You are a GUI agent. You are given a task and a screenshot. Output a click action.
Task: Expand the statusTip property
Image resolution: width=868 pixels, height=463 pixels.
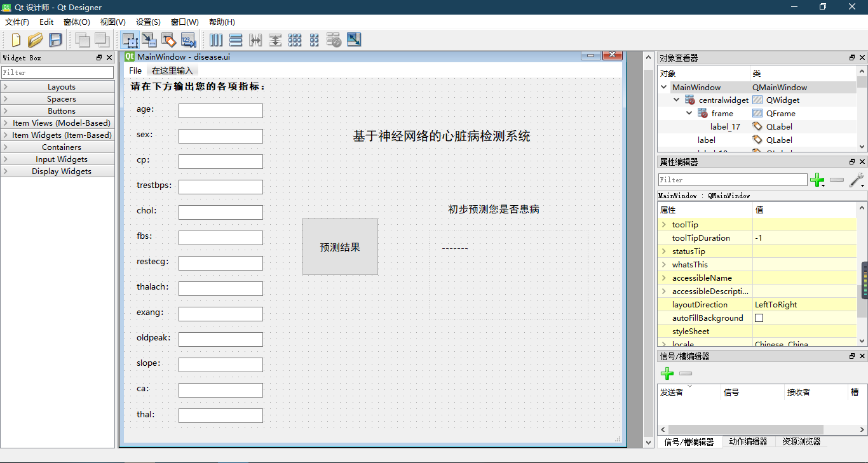coord(664,252)
